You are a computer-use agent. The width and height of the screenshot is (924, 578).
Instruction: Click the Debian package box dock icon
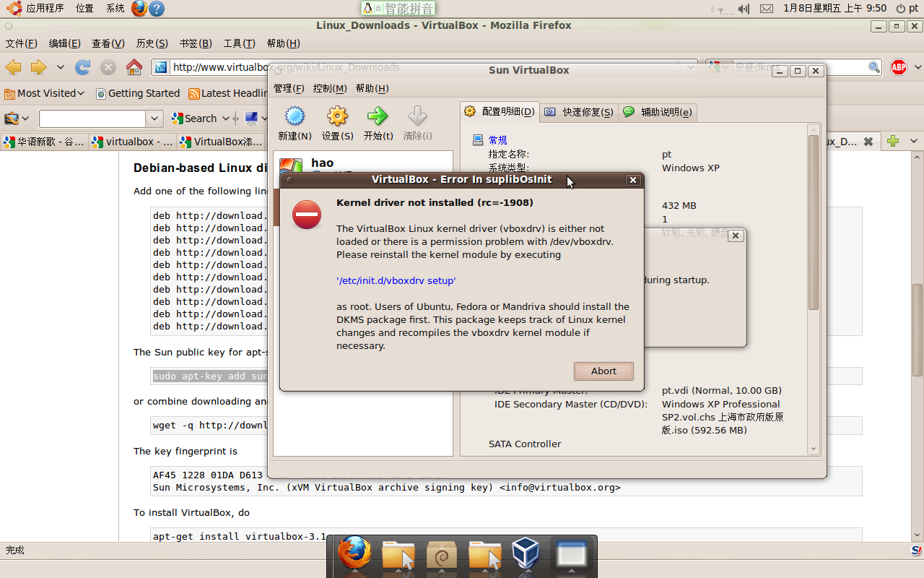coord(441,556)
